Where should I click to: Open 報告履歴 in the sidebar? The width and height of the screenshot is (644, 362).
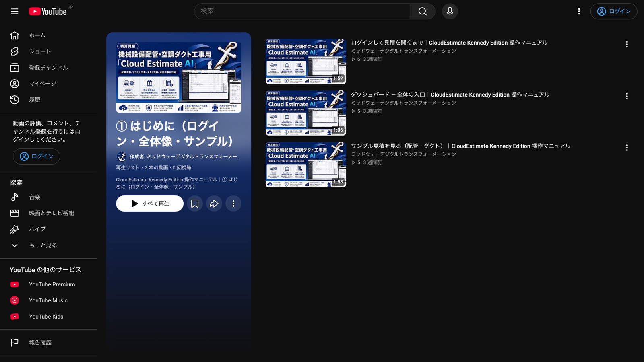[48, 343]
